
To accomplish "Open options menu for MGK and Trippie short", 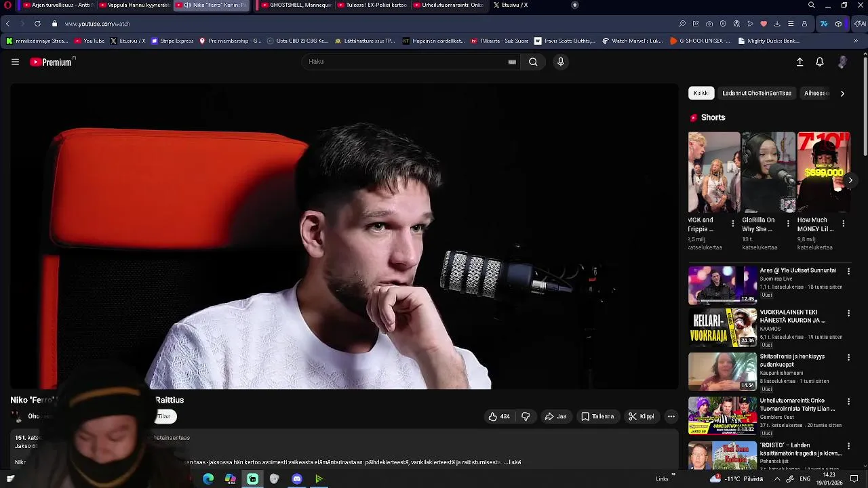I will (x=732, y=223).
